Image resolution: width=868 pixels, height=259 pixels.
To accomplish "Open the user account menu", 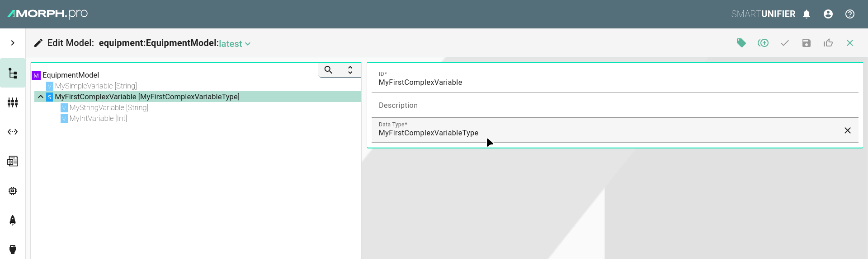I will [x=828, y=14].
